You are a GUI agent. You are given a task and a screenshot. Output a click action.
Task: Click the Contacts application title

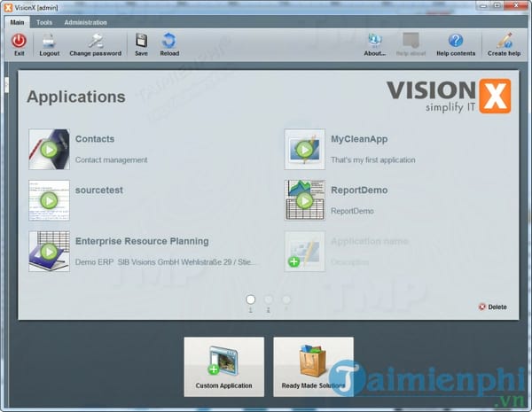click(95, 139)
